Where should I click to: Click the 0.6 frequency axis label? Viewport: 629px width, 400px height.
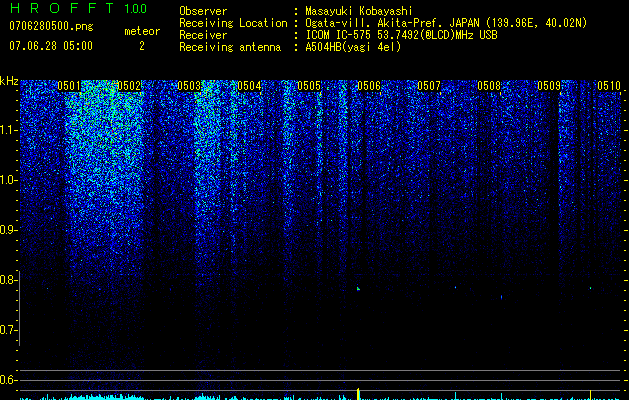tap(7, 380)
